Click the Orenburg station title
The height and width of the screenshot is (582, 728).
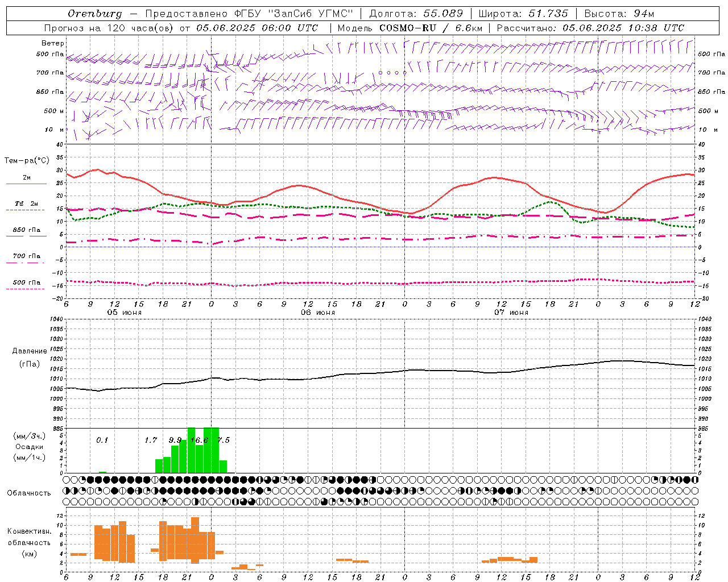click(94, 14)
